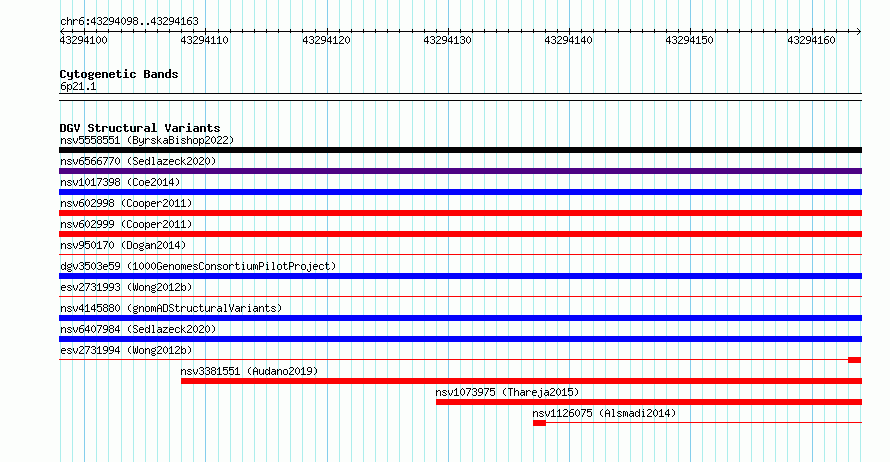
Task: Click ruler position 43294120
Action: pos(326,40)
